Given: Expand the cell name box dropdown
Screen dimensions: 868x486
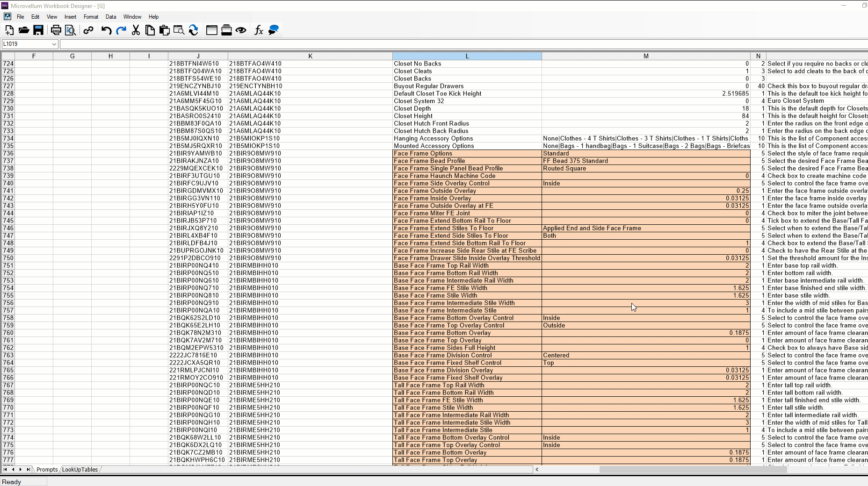Looking at the screenshot, I should click(54, 44).
